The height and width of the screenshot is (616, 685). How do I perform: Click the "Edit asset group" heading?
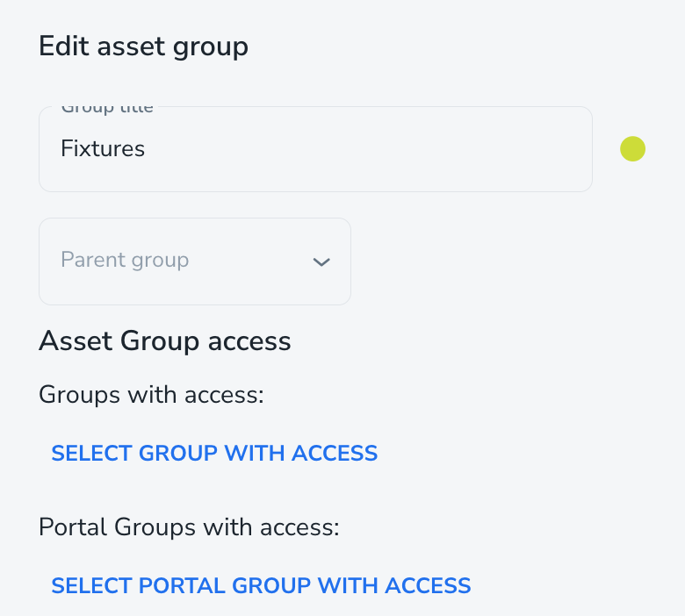143,46
